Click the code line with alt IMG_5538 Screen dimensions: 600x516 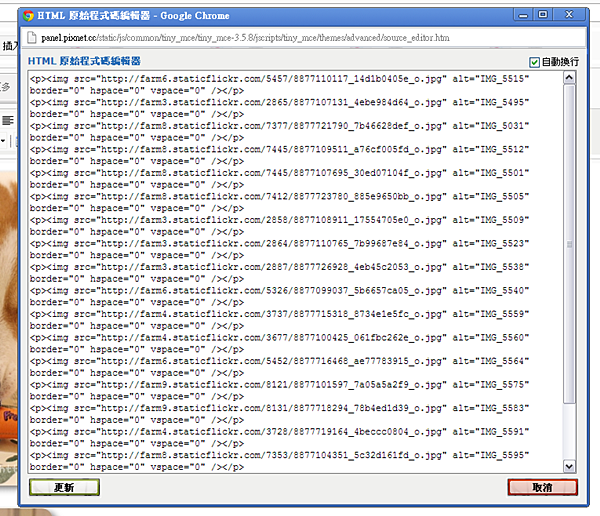point(279,267)
